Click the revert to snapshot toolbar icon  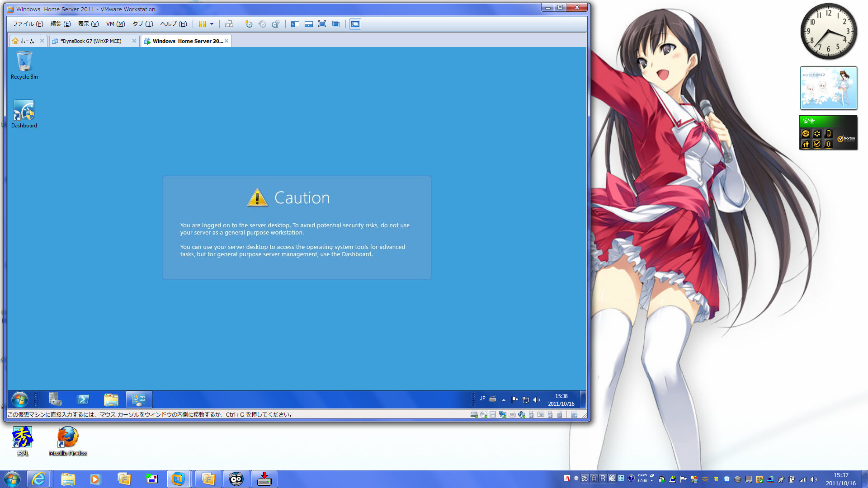coord(262,24)
